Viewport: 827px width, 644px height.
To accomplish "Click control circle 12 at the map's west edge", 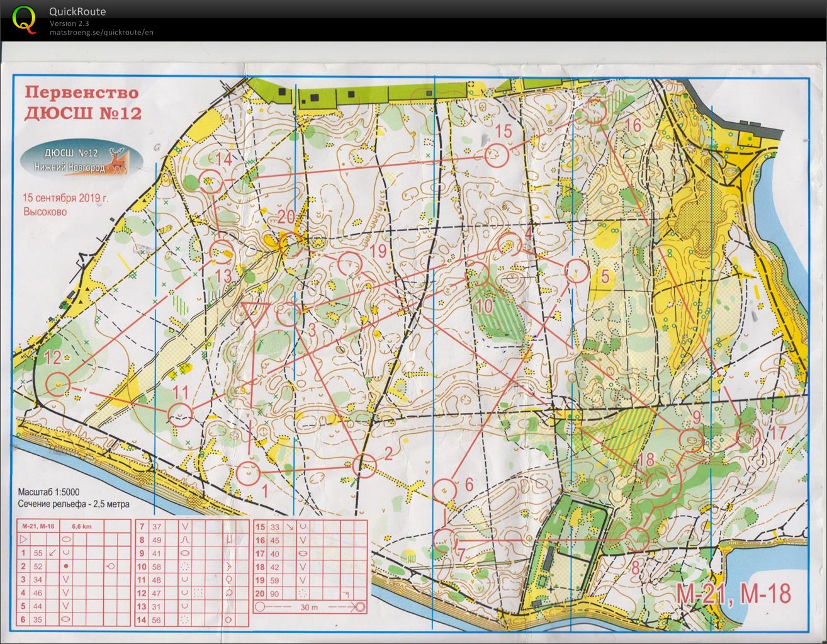I will [x=58, y=383].
